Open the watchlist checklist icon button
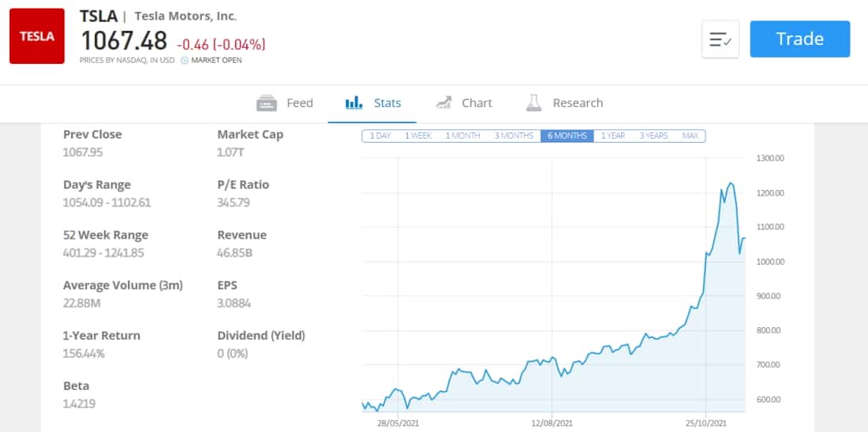868x432 pixels. coord(720,39)
